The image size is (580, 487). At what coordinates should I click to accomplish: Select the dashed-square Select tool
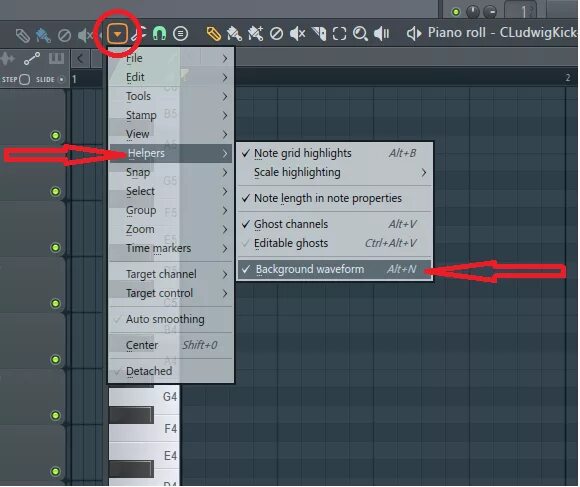coord(339,34)
